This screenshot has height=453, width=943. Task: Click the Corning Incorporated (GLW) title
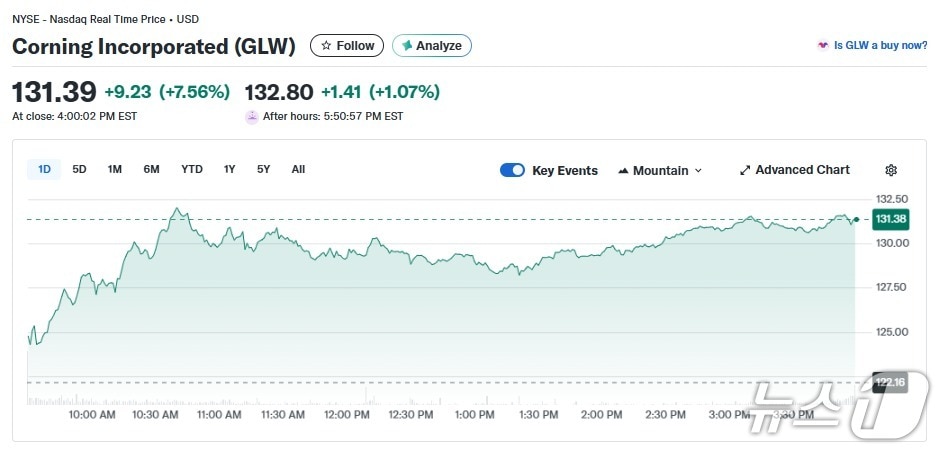pos(154,46)
